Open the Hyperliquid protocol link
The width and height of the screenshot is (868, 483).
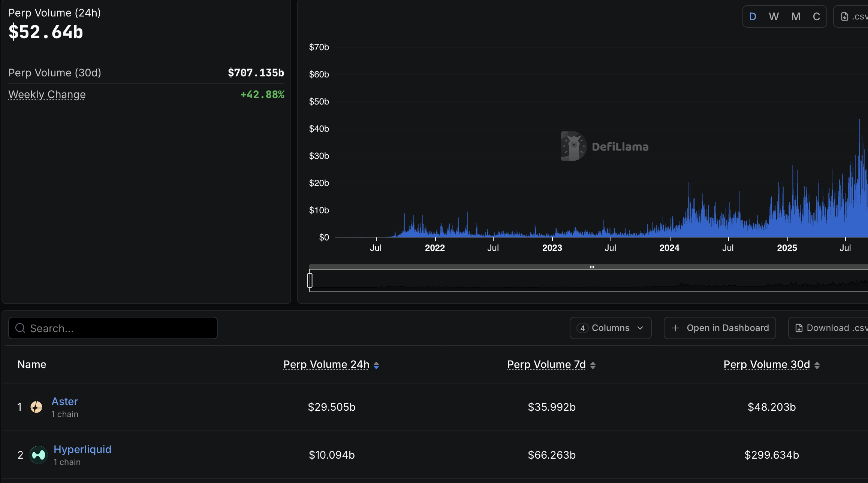tap(82, 449)
